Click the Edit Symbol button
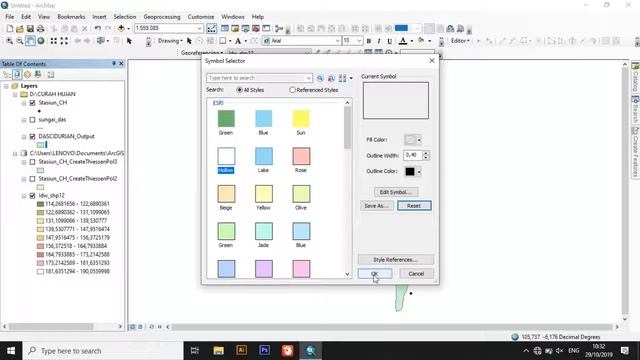 click(396, 192)
